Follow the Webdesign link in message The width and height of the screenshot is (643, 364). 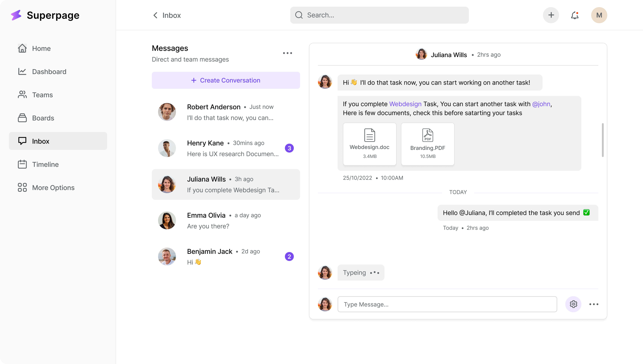click(x=405, y=104)
